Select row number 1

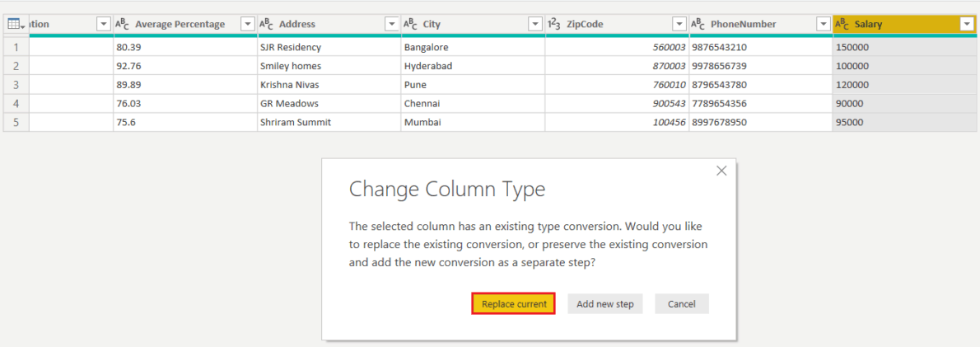click(16, 47)
